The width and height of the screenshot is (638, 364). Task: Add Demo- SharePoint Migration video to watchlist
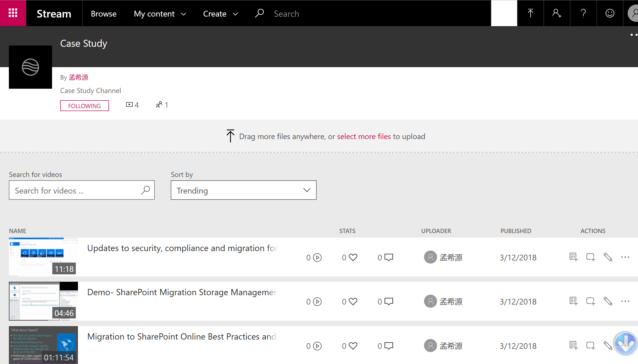(x=573, y=301)
